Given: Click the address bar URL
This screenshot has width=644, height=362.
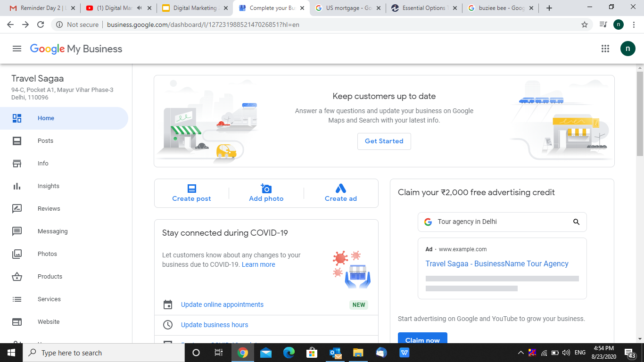Looking at the screenshot, I should click(x=203, y=25).
